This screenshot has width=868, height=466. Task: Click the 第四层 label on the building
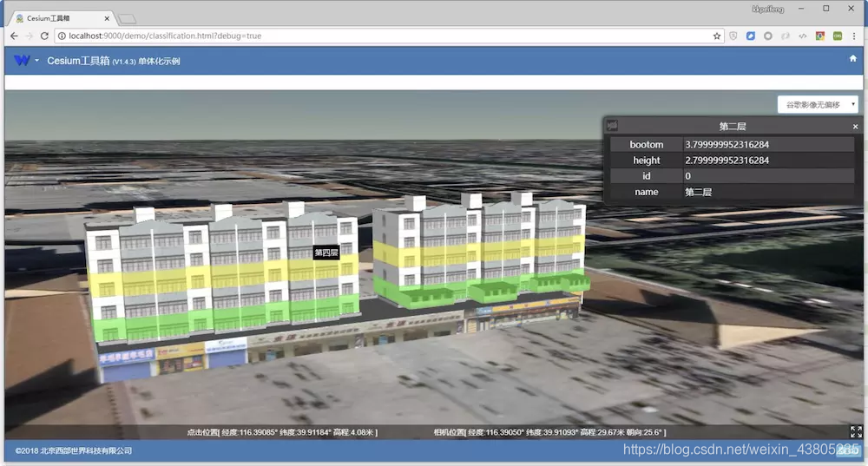coord(326,253)
